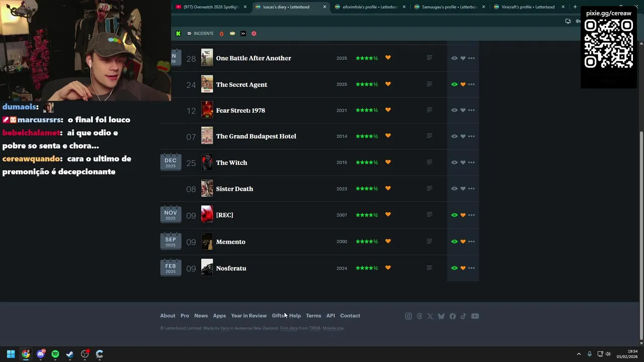This screenshot has width=644, height=362.
Task: Toggle like heart in Memento actions column
Action: 463,242
